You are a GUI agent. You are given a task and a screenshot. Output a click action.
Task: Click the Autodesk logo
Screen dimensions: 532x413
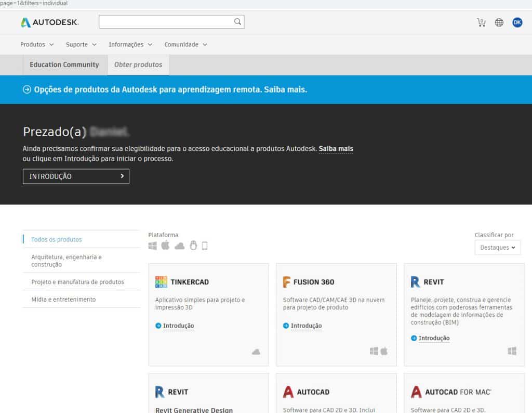click(x=49, y=22)
